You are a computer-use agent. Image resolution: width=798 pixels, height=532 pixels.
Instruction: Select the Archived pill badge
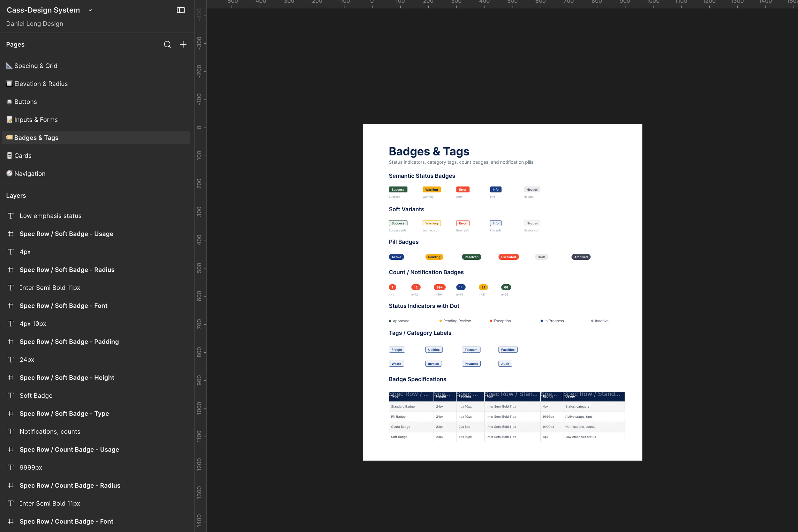581,257
